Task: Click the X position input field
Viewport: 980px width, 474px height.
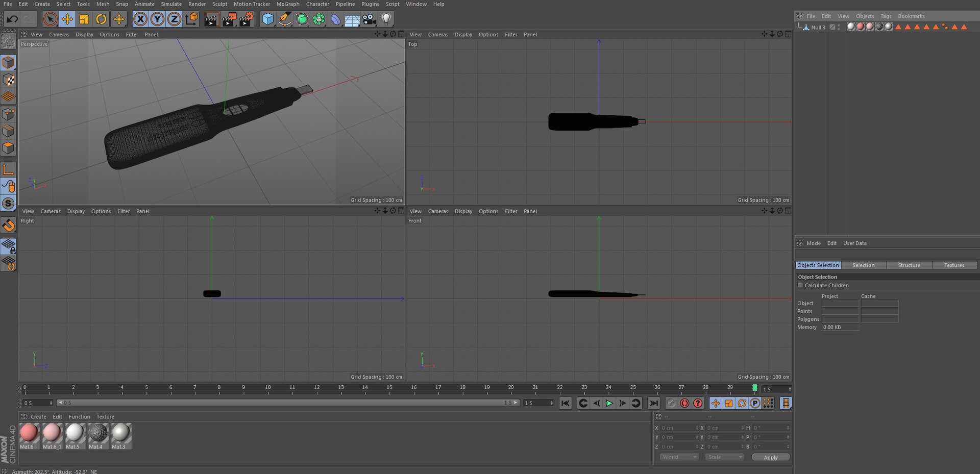Action: coord(679,428)
